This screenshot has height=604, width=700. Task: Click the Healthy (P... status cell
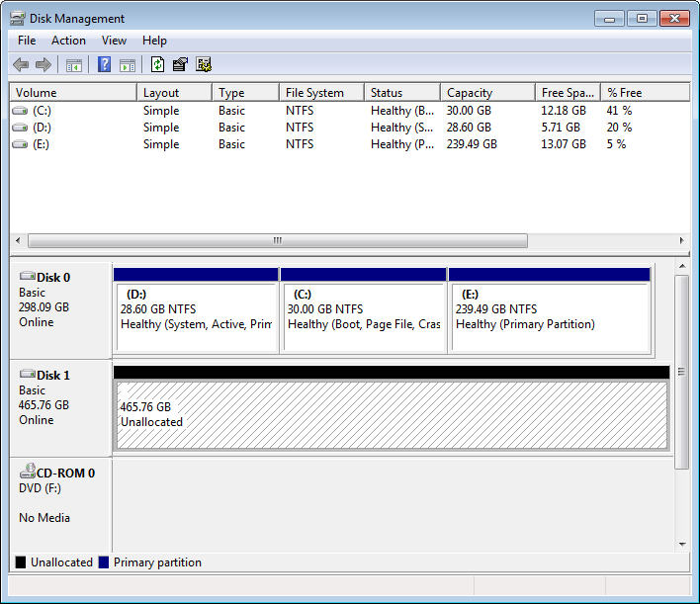(402, 144)
